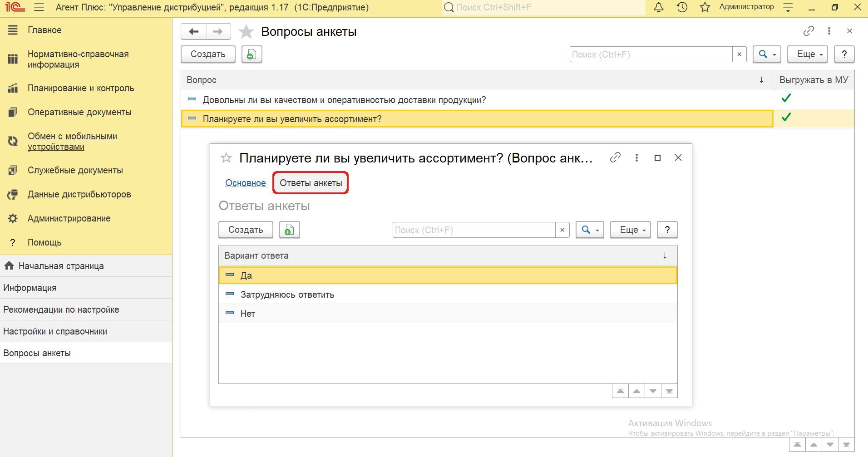Copy the link to Вопросы анкеты list
This screenshot has height=457, width=868.
pos(809,31)
